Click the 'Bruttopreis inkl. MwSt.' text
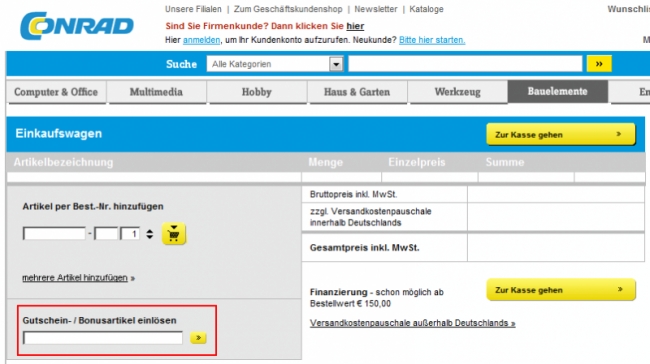Screen dimensions: 650x364 pyautogui.click(x=353, y=194)
